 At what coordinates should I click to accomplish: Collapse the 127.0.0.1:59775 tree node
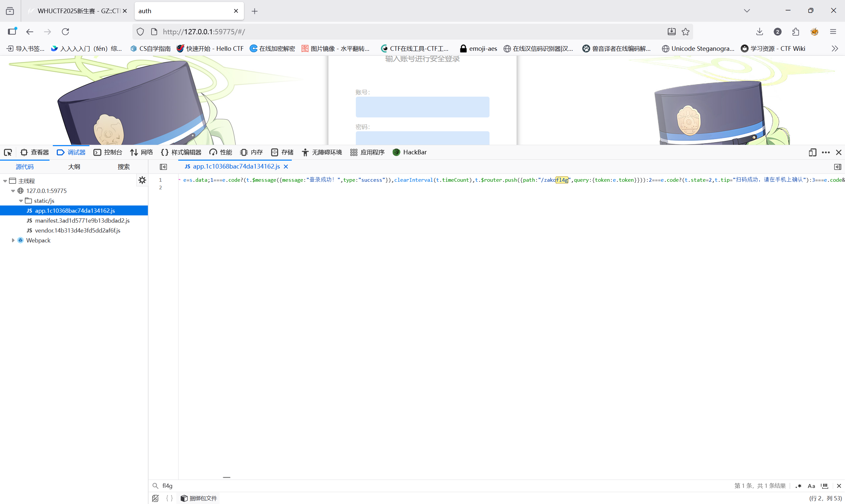click(13, 191)
